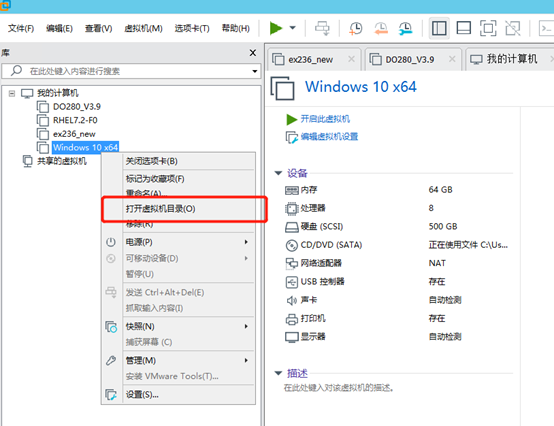
Task: Select RHEL7.2-F0 in library tree
Action: [75, 120]
